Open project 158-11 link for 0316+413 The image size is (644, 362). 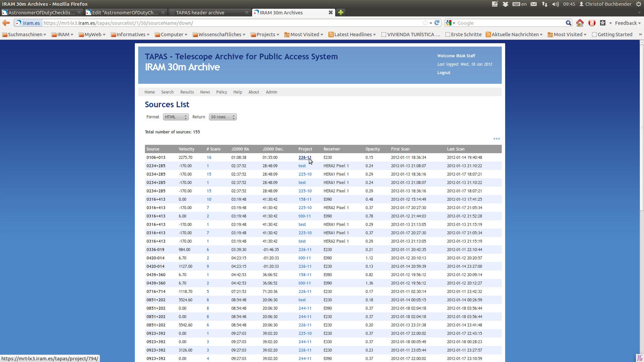(305, 199)
